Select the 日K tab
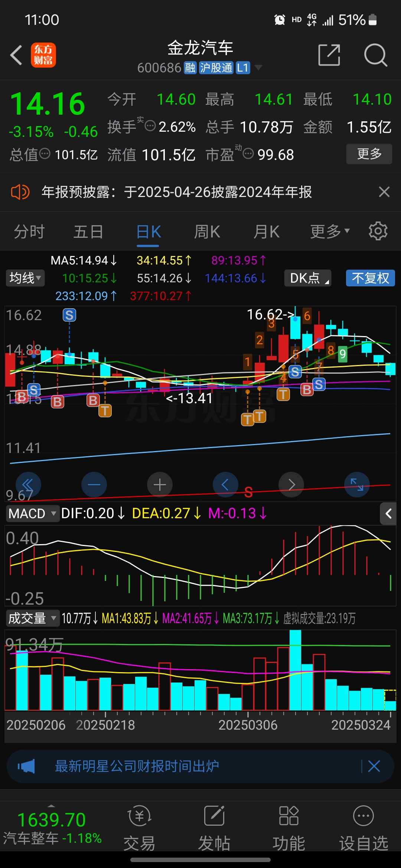The width and height of the screenshot is (401, 868). pyautogui.click(x=148, y=232)
